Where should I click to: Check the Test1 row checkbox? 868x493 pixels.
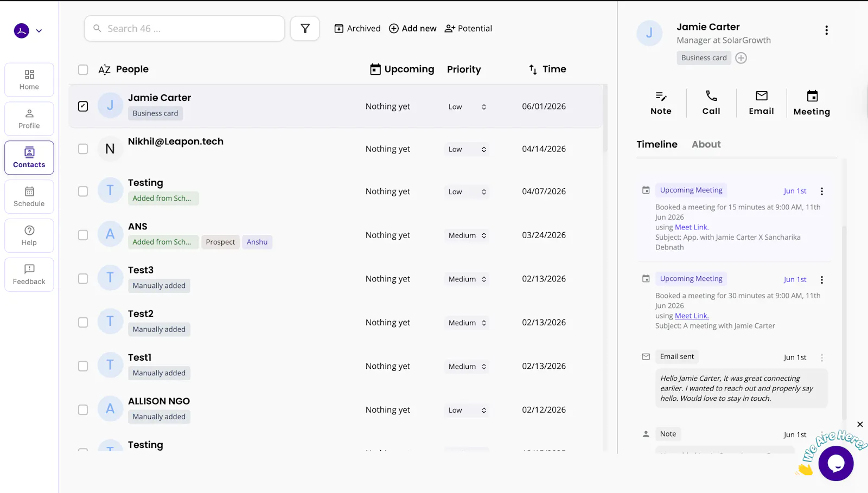click(83, 366)
